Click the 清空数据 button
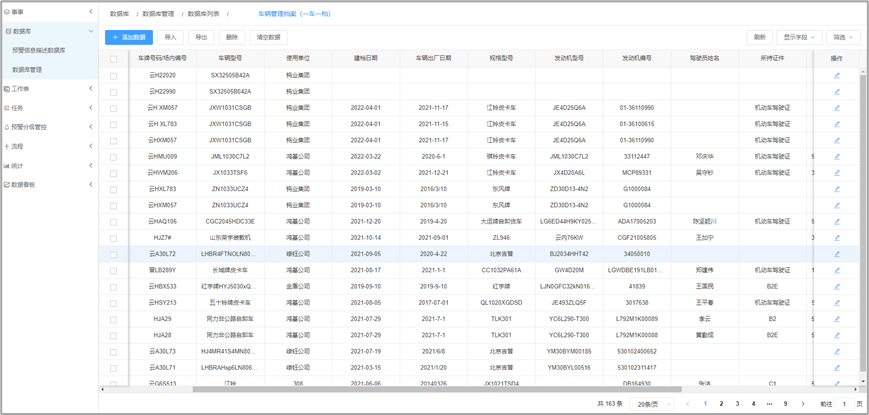 tap(268, 37)
